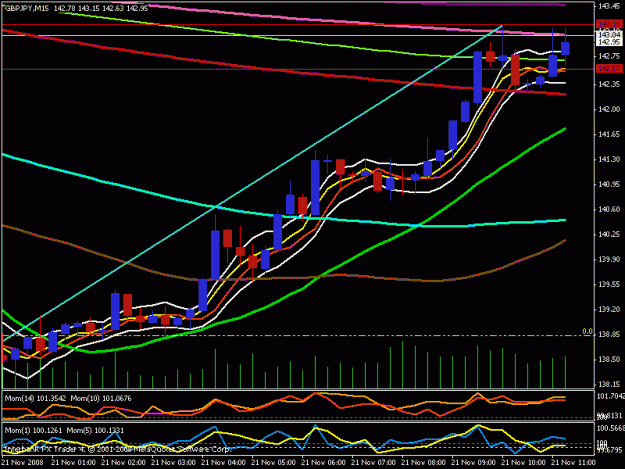625x469 pixels.
Task: Click the 21 Nov 01:00 time label
Action: (x=73, y=463)
